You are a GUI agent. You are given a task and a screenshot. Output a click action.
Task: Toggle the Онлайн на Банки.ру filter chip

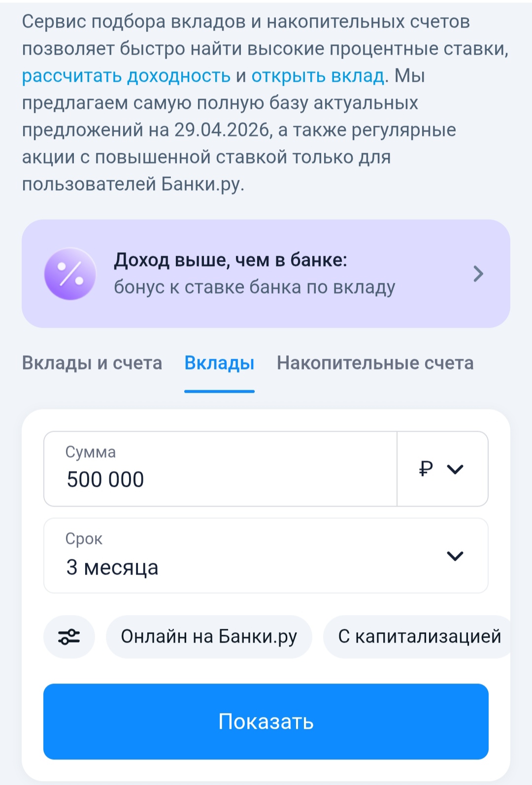click(x=209, y=637)
